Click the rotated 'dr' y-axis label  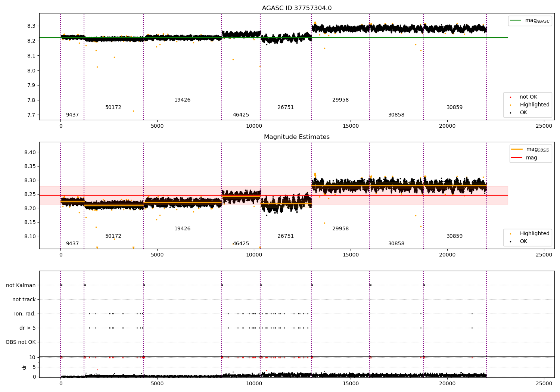coord(24,367)
